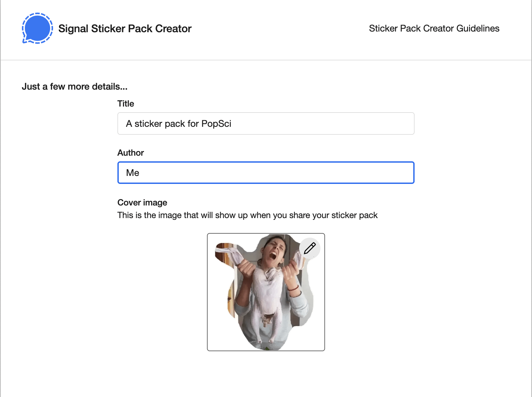Click inside the highlighted blue Author box
The height and width of the screenshot is (397, 532).
(x=265, y=173)
